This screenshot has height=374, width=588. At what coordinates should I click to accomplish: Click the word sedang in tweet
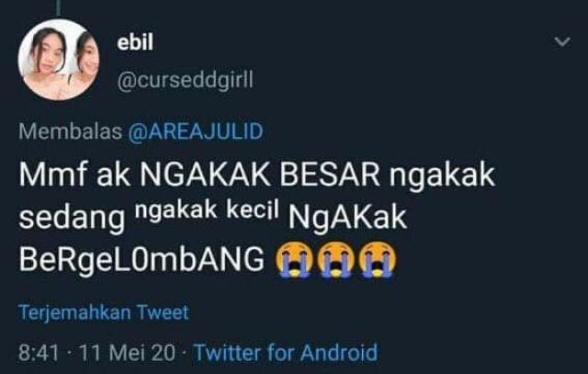coord(72,219)
